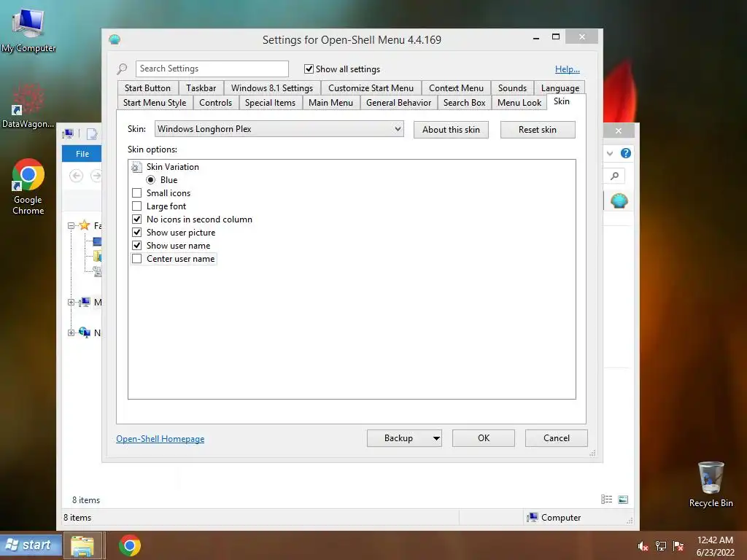The image size is (747, 560).
Task: Open the File menu in Explorer window
Action: coord(82,154)
